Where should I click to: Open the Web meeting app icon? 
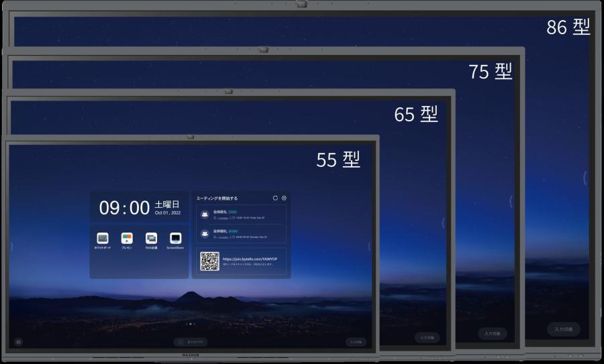(151, 239)
